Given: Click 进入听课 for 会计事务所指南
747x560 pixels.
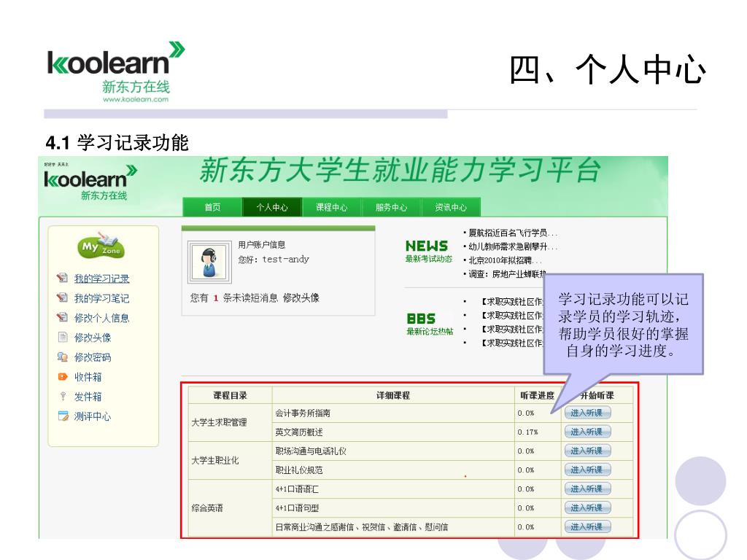Looking at the screenshot, I should coord(587,413).
